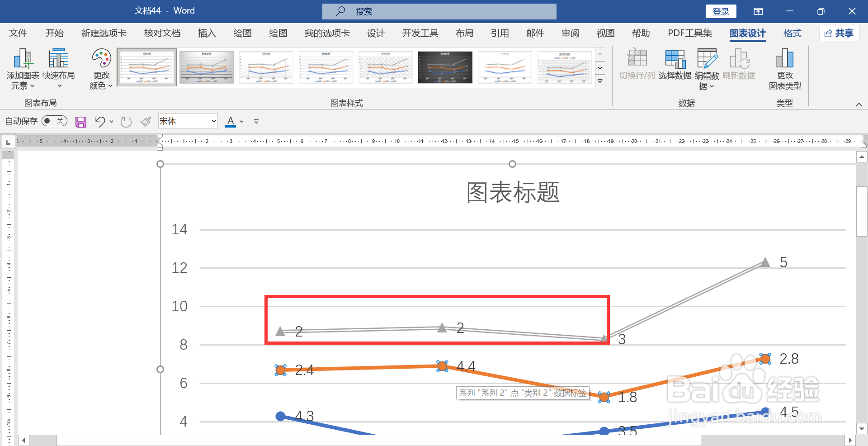Click the Undo arrow icon
The width and height of the screenshot is (868, 446).
[x=100, y=122]
